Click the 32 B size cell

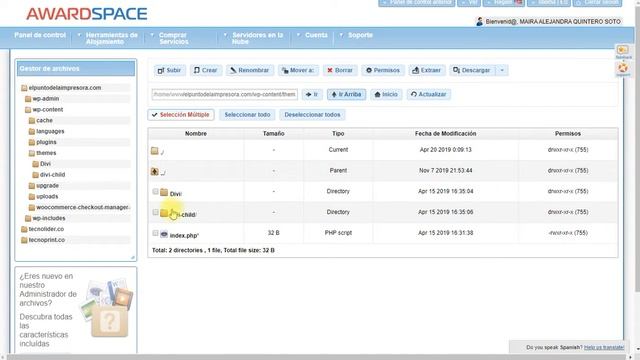(x=273, y=233)
